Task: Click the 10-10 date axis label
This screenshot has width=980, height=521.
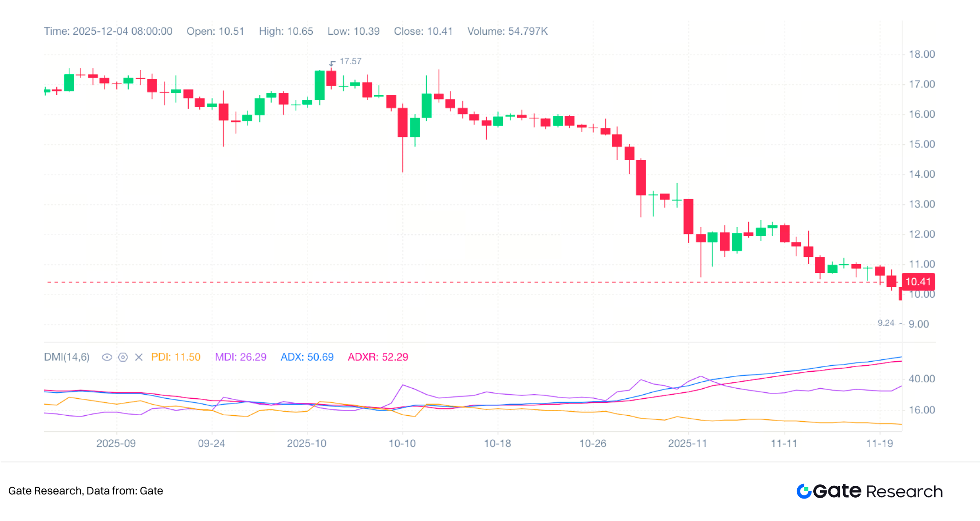Action: (x=402, y=443)
